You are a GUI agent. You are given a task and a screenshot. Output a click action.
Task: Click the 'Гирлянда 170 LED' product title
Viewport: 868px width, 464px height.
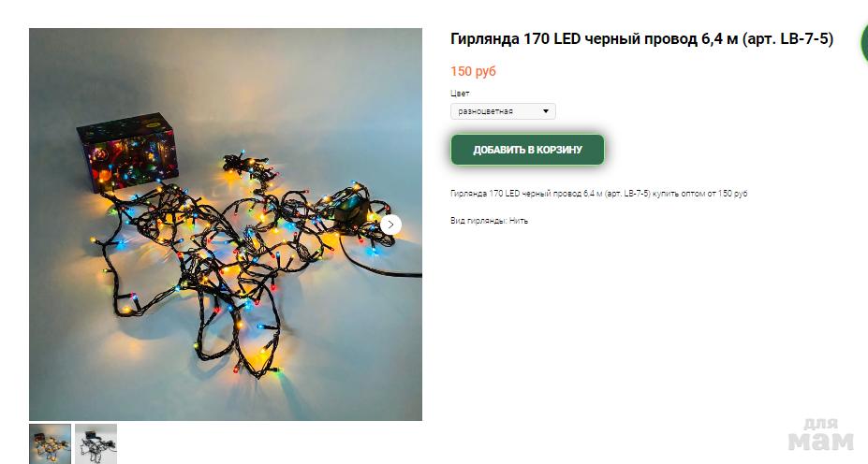tap(515, 38)
